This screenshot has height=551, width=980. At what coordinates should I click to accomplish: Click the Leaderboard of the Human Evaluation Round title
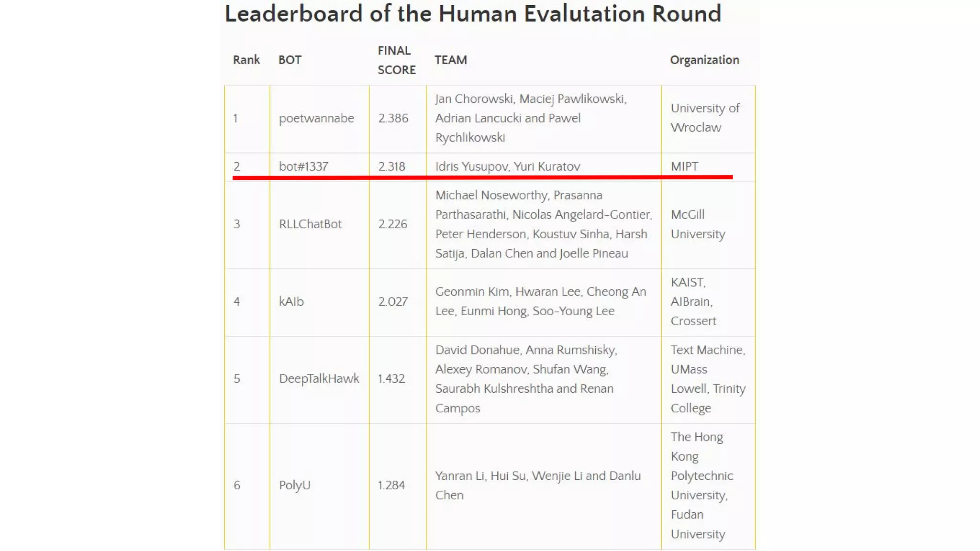(473, 14)
